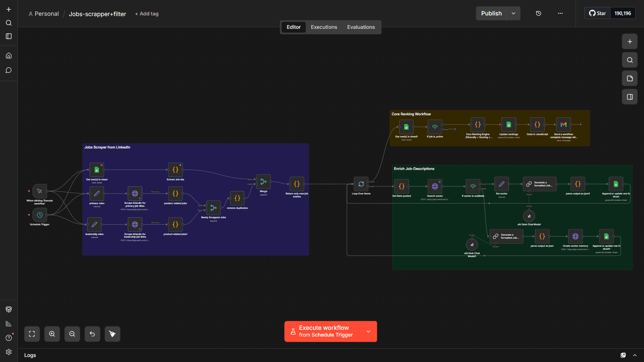Select the remove duplicates node
The image size is (644, 362).
click(237, 198)
